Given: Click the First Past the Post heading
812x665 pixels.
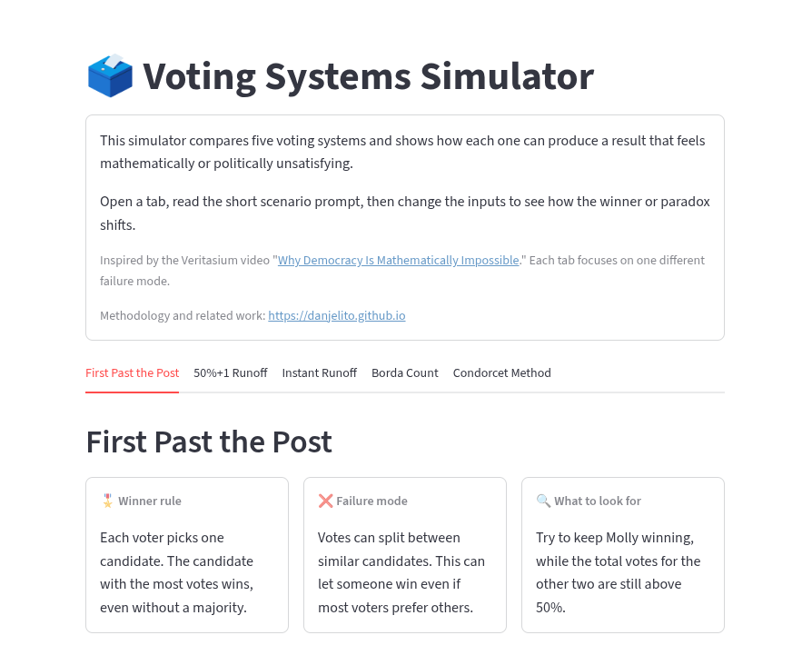Looking at the screenshot, I should 208,442.
